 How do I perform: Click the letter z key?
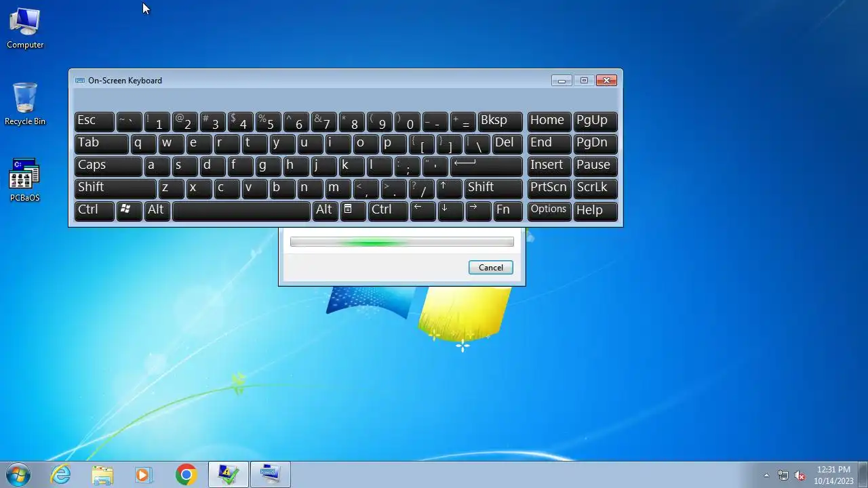coord(172,188)
